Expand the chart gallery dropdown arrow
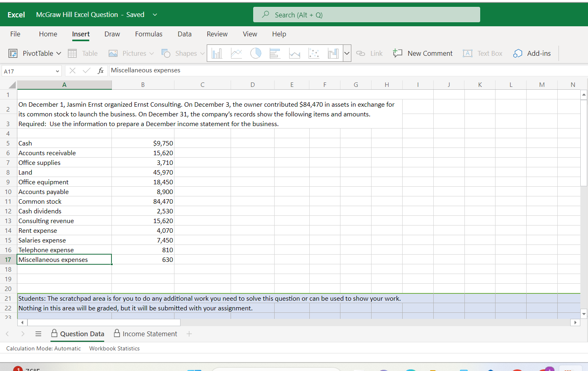 tap(346, 53)
